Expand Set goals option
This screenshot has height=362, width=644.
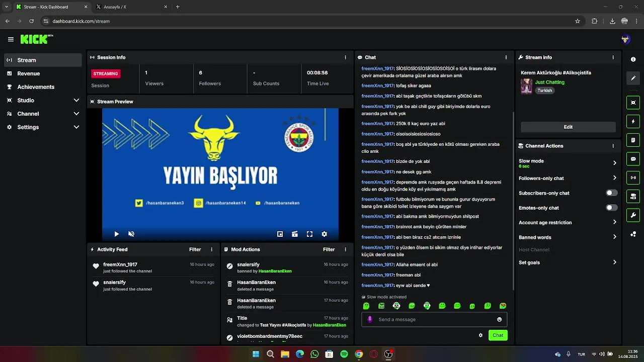(568, 262)
